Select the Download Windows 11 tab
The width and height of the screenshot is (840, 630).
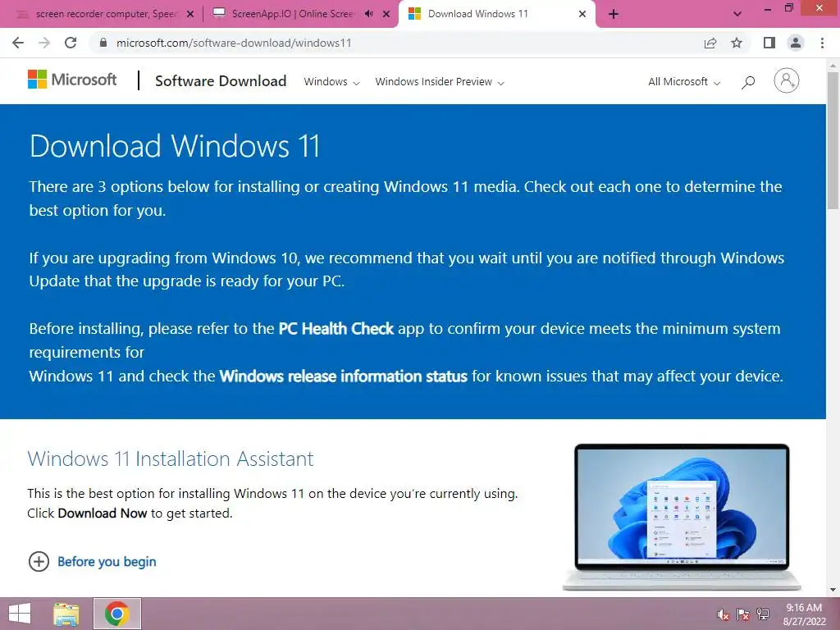click(495, 14)
